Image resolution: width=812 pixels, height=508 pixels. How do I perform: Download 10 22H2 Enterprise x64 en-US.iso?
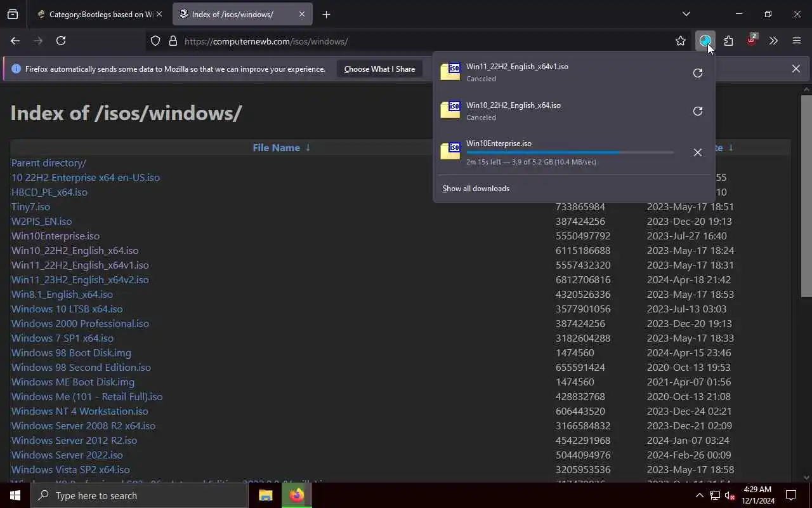(86, 177)
